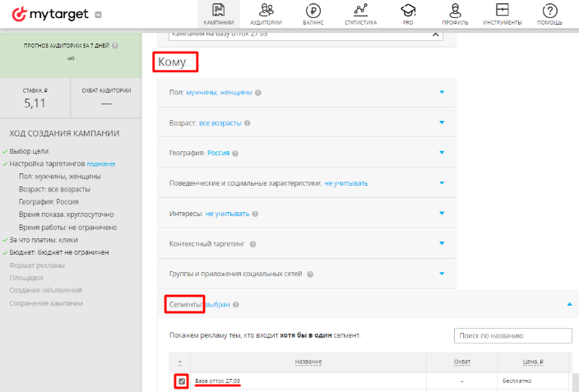The height and width of the screenshot is (392, 579).
Task: Open the Помощь question mark icon
Action: 550,11
